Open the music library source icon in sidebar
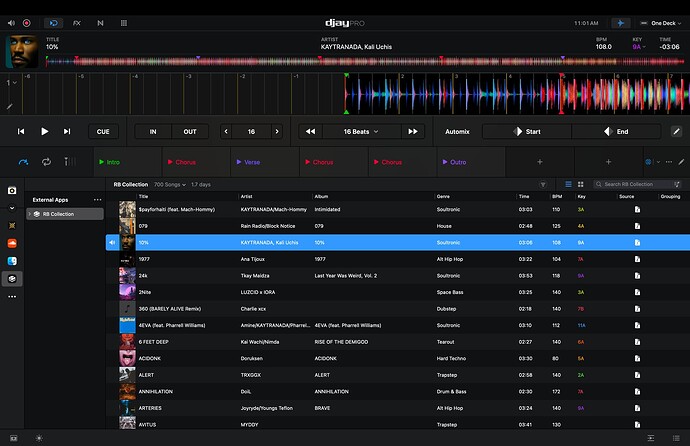 12,190
